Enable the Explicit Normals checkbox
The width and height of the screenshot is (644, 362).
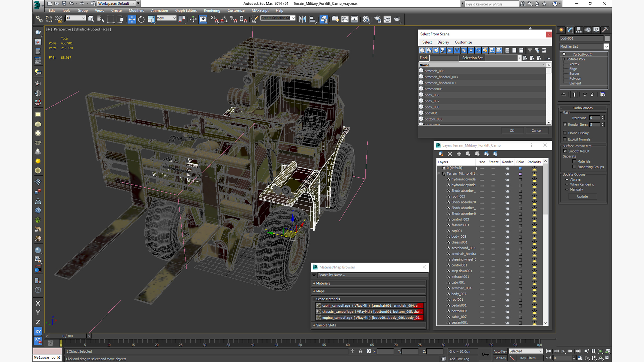565,139
